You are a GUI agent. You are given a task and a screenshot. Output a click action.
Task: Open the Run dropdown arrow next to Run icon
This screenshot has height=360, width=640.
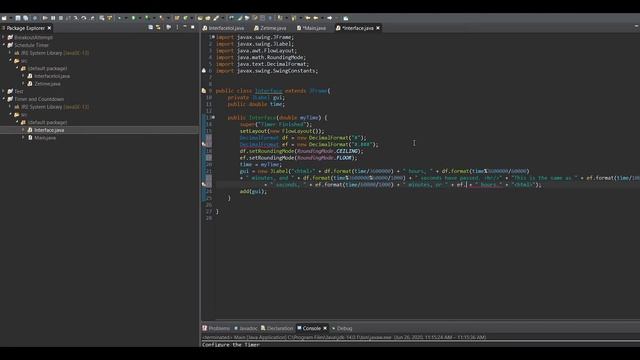[139, 18]
